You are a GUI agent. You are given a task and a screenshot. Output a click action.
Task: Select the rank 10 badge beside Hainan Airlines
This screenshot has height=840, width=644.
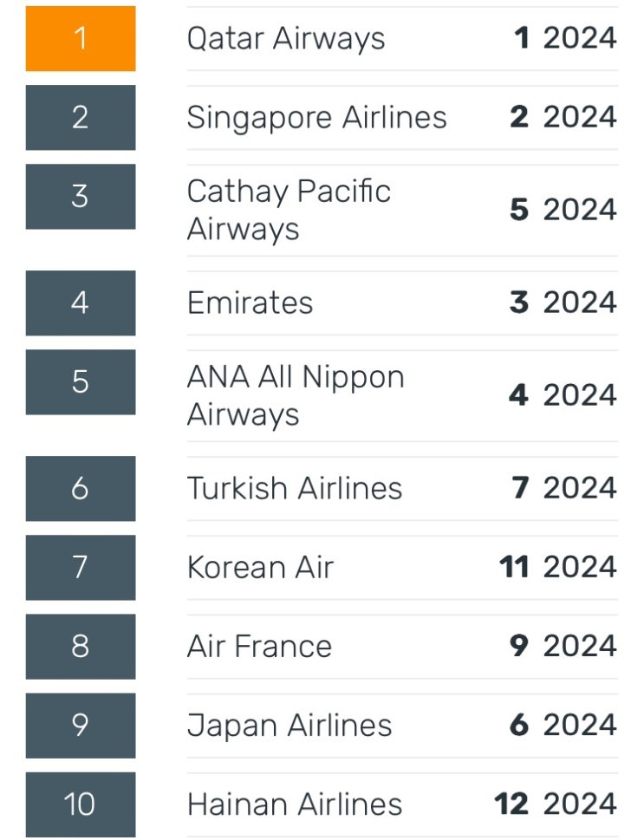(x=81, y=804)
